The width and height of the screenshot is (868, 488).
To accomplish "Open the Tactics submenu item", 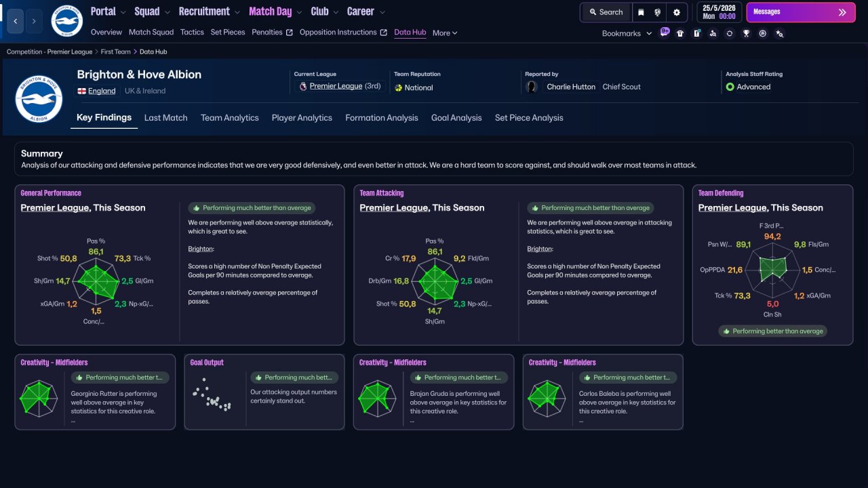I will pyautogui.click(x=192, y=32).
